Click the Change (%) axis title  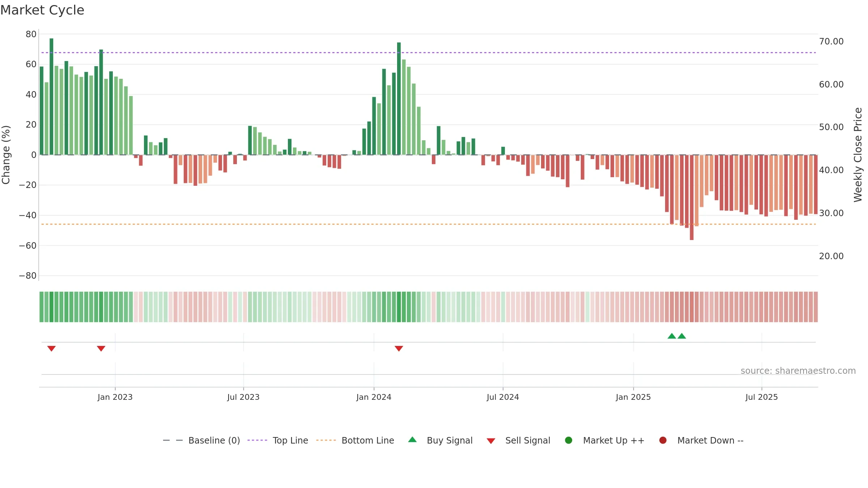tap(6, 155)
